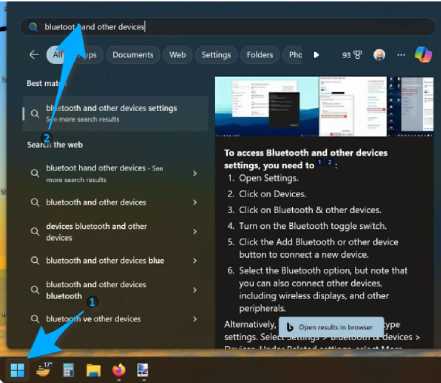441x383 pixels.
Task: Open the weather widget on the taskbar
Action: pyautogui.click(x=44, y=369)
